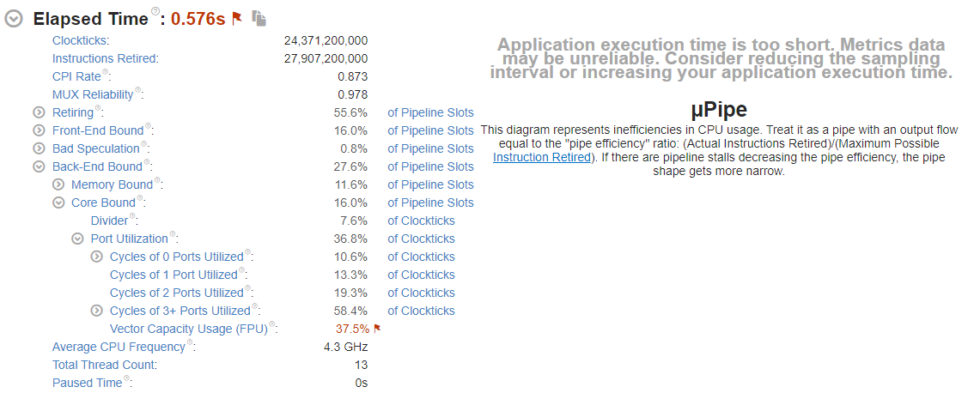Viewport: 980px width, 399px height.
Task: Expand the Bad Speculation row
Action: pos(39,148)
